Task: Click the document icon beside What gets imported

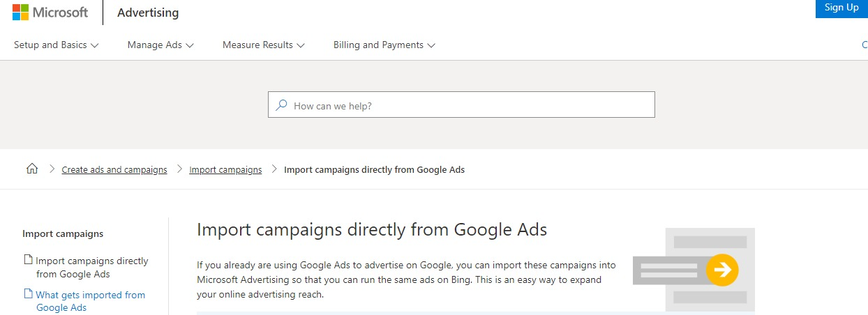Action: click(29, 294)
